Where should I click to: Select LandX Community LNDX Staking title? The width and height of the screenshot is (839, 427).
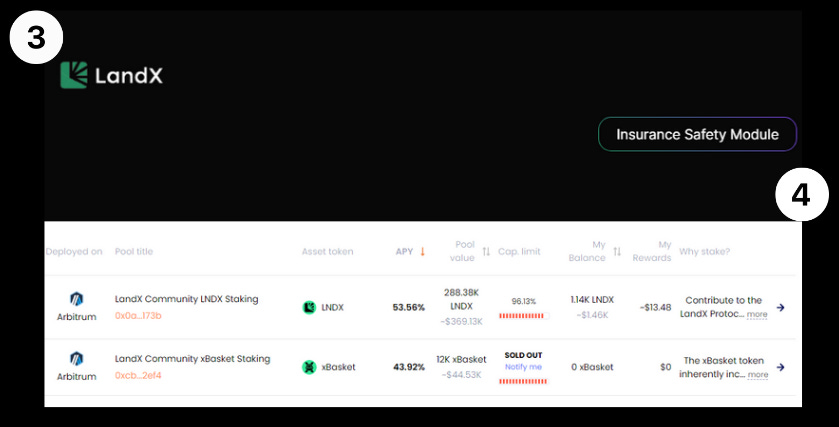[x=186, y=299]
